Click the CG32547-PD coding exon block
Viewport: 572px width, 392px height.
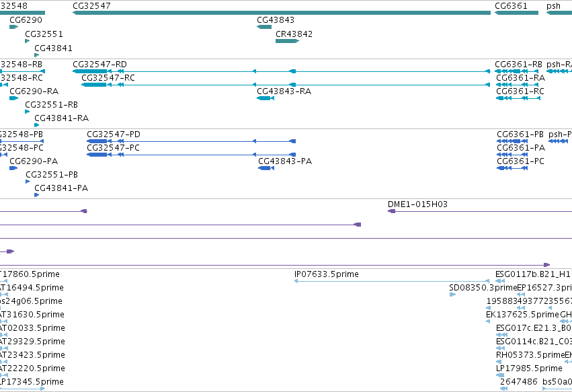97,141
